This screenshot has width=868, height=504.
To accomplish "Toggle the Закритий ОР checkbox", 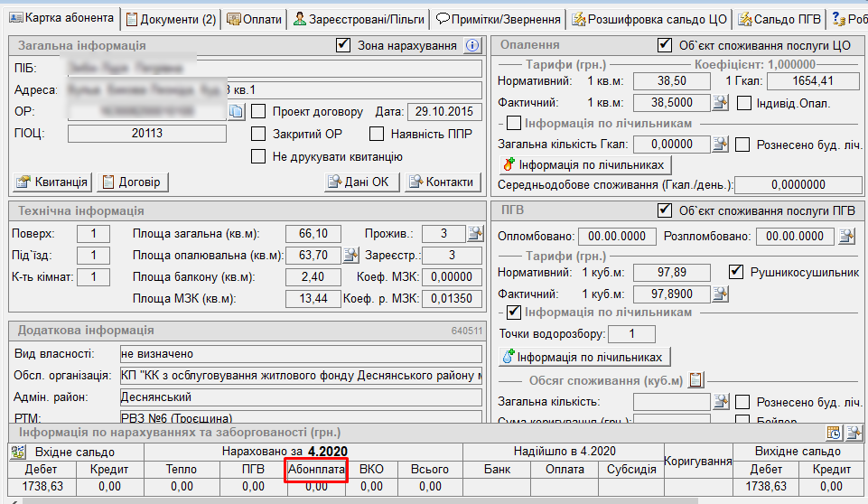I will [258, 134].
